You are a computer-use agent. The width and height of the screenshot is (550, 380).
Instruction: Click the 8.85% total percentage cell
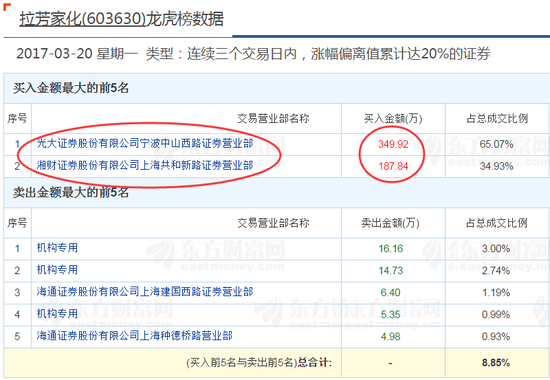[496, 363]
